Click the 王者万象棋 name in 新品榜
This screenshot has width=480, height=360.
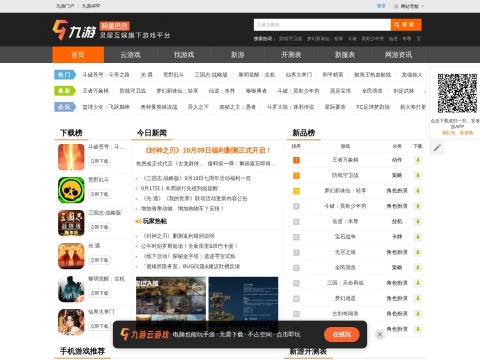[345, 160]
